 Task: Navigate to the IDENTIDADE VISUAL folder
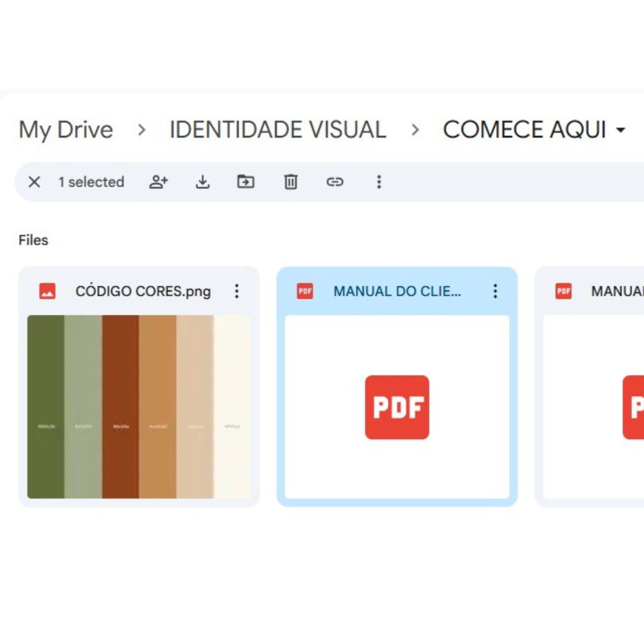tap(278, 129)
